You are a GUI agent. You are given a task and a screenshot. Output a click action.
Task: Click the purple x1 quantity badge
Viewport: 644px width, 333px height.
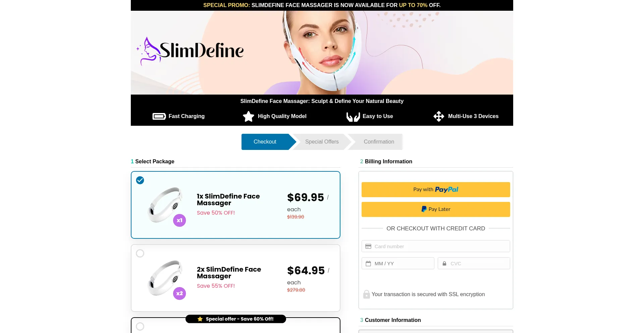tap(179, 220)
